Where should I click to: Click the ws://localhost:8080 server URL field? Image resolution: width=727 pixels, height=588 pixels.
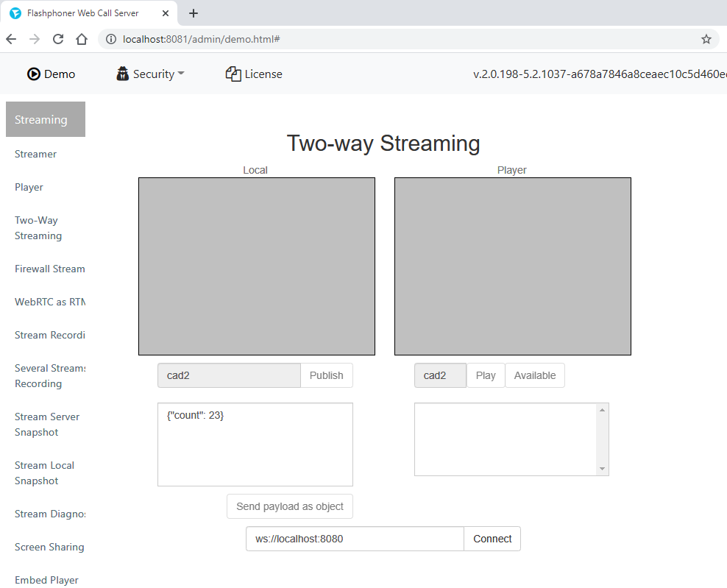(x=355, y=539)
